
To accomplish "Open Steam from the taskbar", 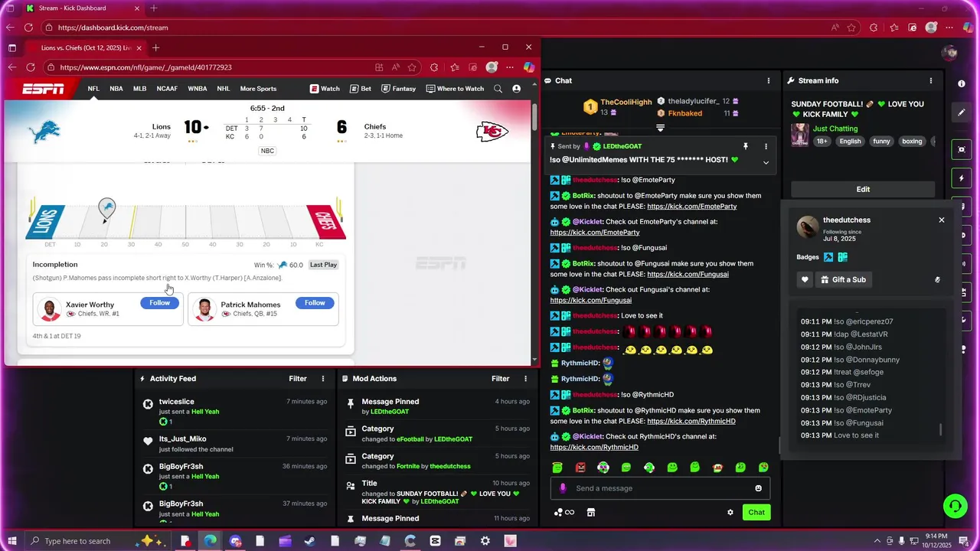I will [309, 541].
